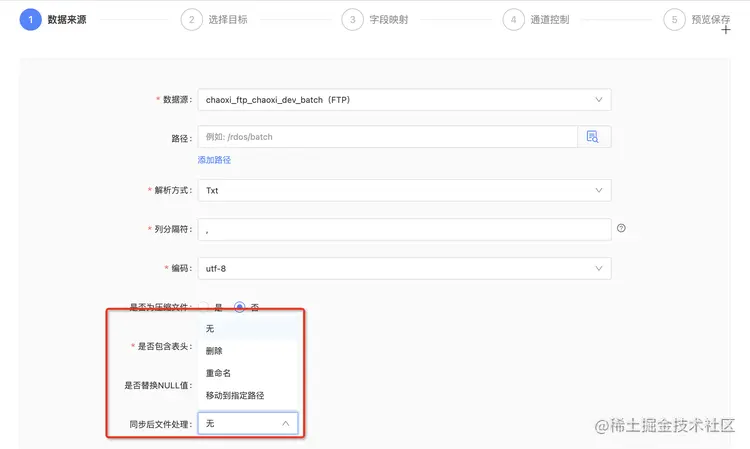Click the 路径 input field
The height and width of the screenshot is (449, 750).
pyautogui.click(x=387, y=137)
